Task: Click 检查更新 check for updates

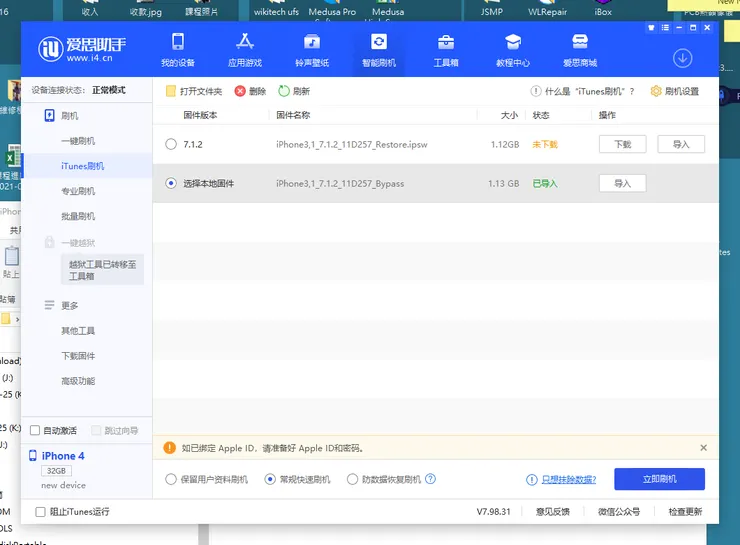Action: pos(685,511)
